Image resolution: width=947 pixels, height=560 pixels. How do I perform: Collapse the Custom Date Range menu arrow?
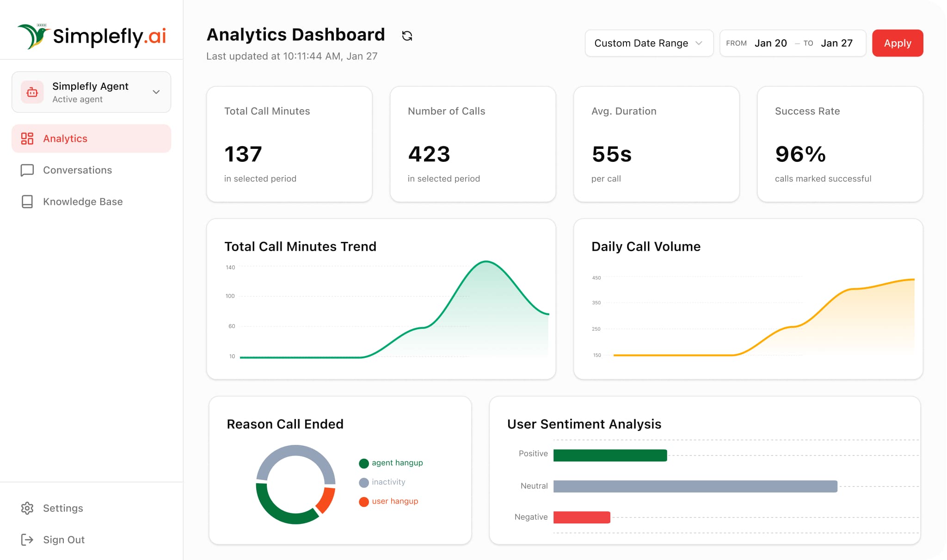[698, 43]
